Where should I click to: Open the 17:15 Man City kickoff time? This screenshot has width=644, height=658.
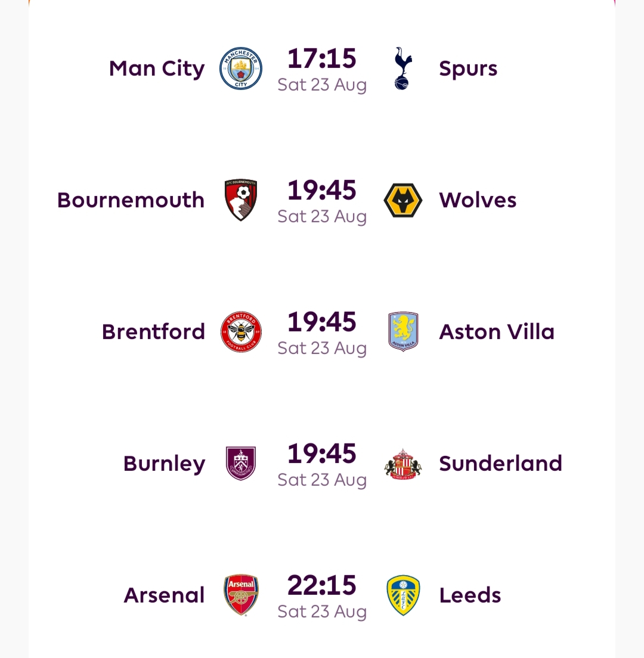point(322,58)
